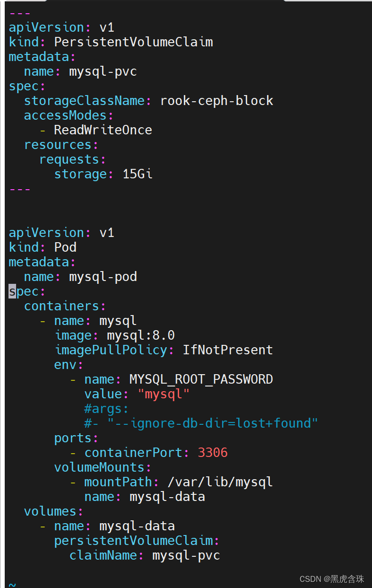This screenshot has height=588, width=372.
Task: Click the accessModes key
Action: click(65, 115)
